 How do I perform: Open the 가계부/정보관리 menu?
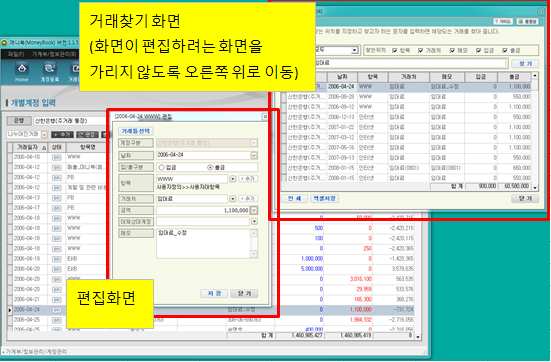pyautogui.click(x=54, y=54)
